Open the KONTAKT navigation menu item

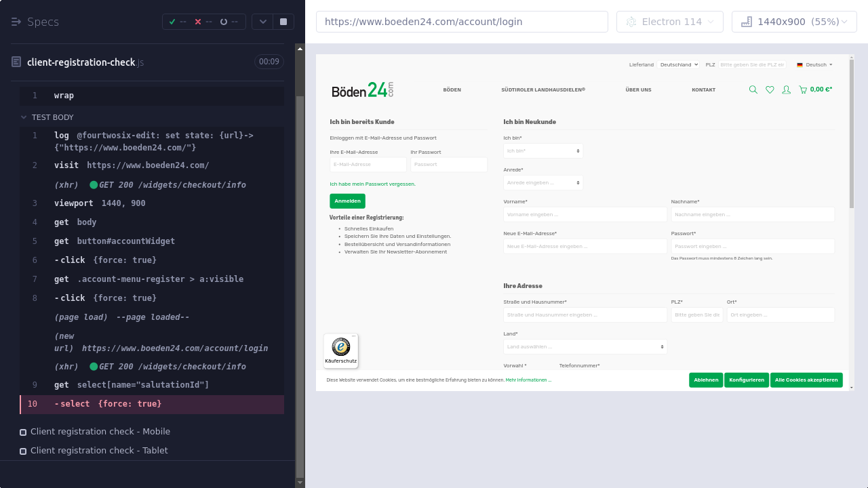click(x=703, y=89)
